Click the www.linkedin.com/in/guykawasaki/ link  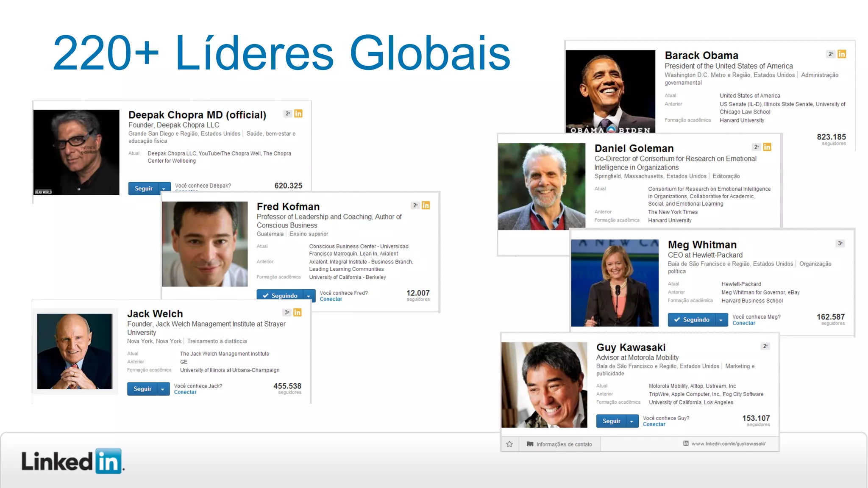729,444
